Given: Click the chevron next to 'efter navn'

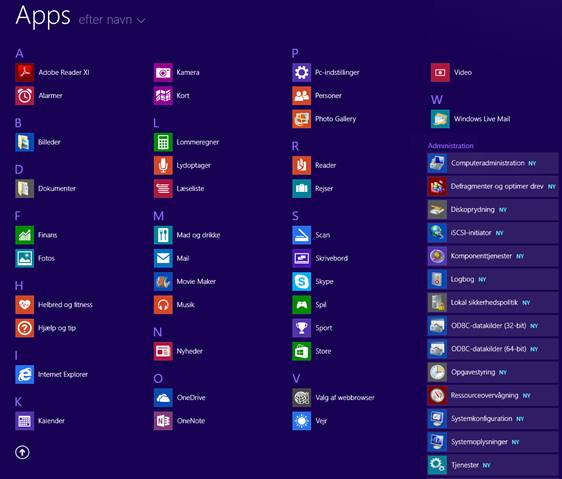Looking at the screenshot, I should [x=141, y=21].
